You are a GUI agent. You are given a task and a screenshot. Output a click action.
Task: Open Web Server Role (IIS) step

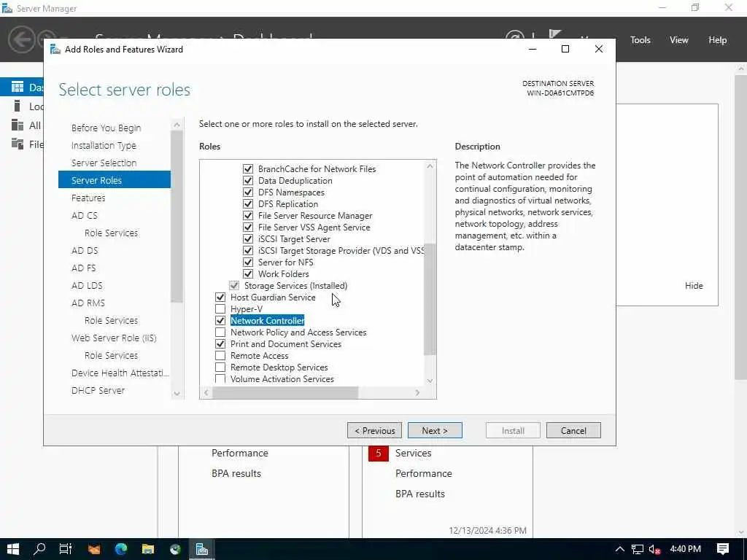tap(114, 338)
